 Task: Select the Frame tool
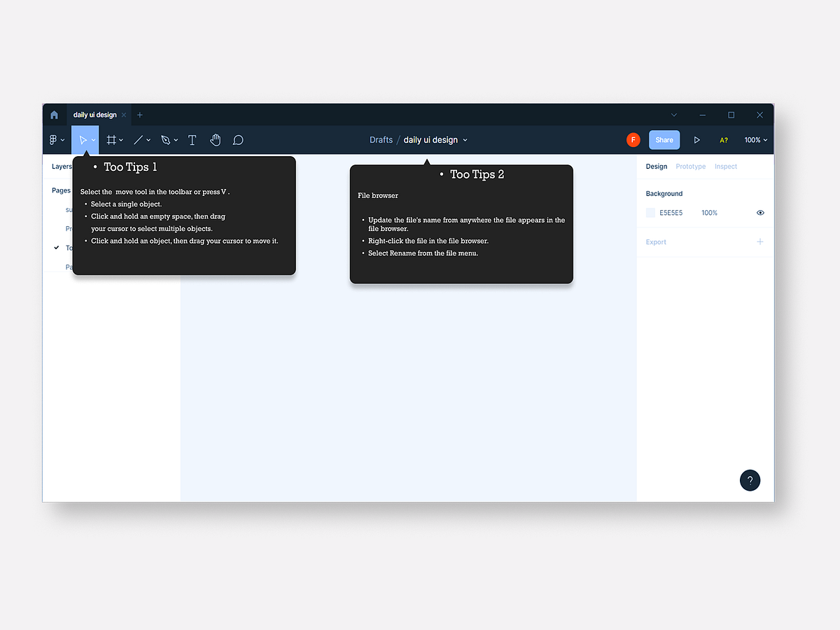(x=111, y=139)
